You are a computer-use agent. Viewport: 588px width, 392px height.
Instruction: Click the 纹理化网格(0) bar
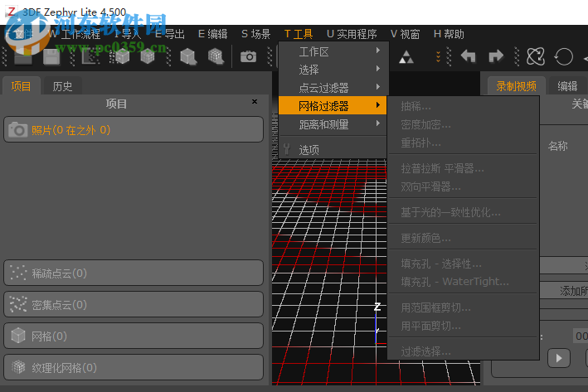point(134,367)
